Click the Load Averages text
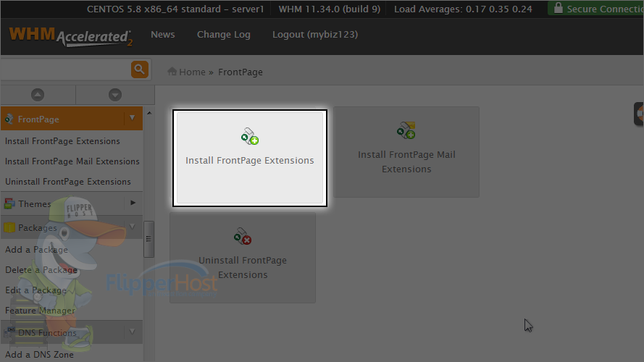Screen dimensions: 644x362 (x=463, y=9)
